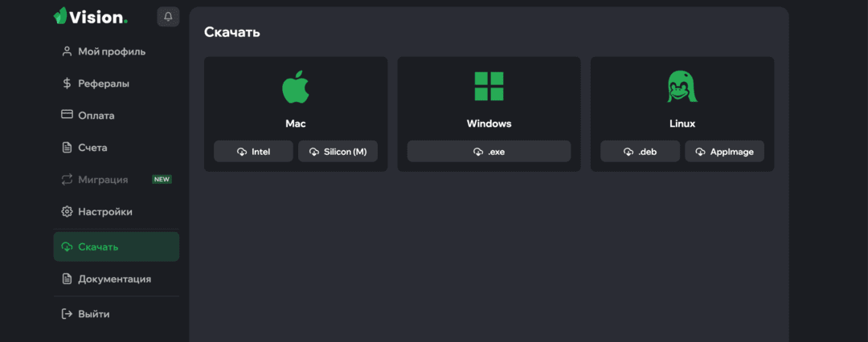Download the Mac Silicon (M) build
This screenshot has height=342, width=868.
click(338, 152)
